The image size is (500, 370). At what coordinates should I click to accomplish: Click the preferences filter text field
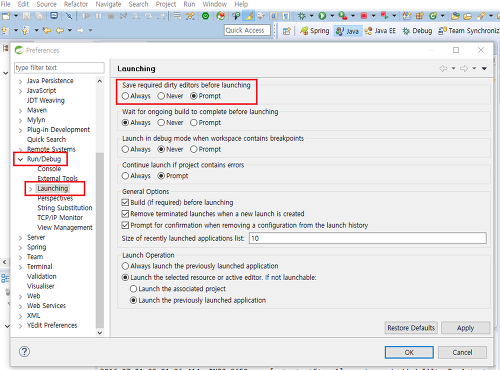point(59,68)
